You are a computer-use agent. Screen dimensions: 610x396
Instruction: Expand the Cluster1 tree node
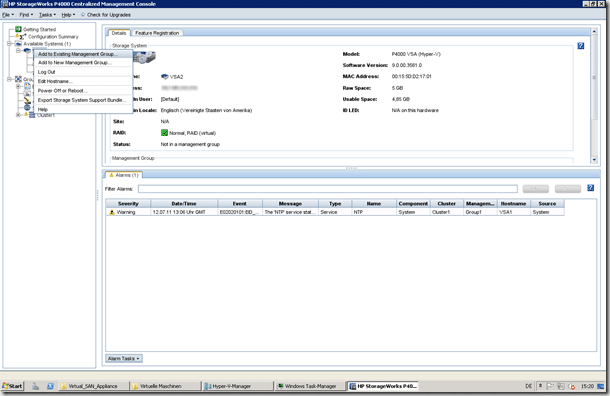tap(18, 115)
